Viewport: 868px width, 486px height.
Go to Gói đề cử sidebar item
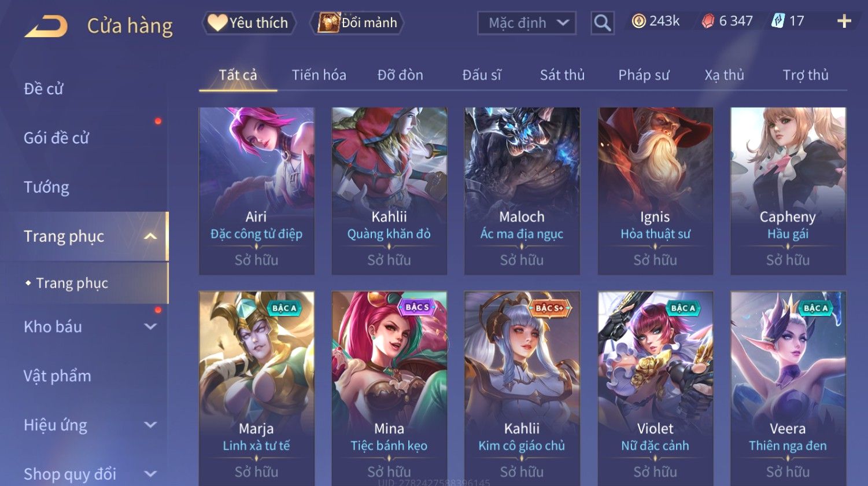click(57, 138)
